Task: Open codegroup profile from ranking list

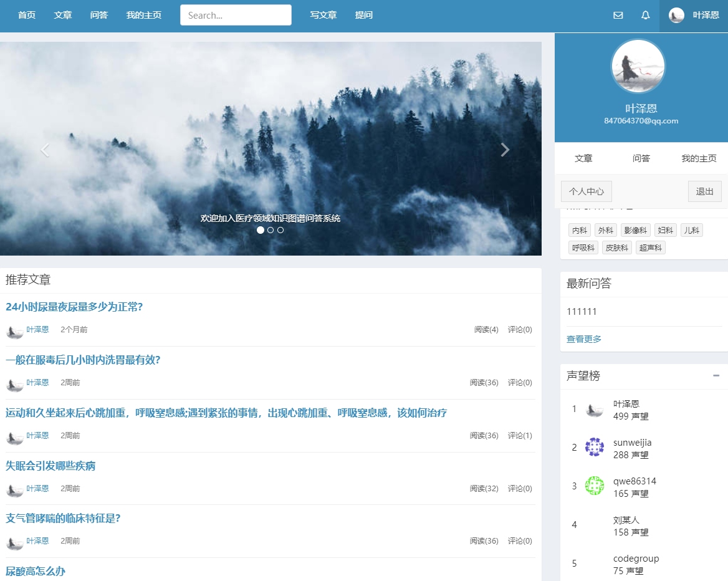Action: [x=636, y=559]
